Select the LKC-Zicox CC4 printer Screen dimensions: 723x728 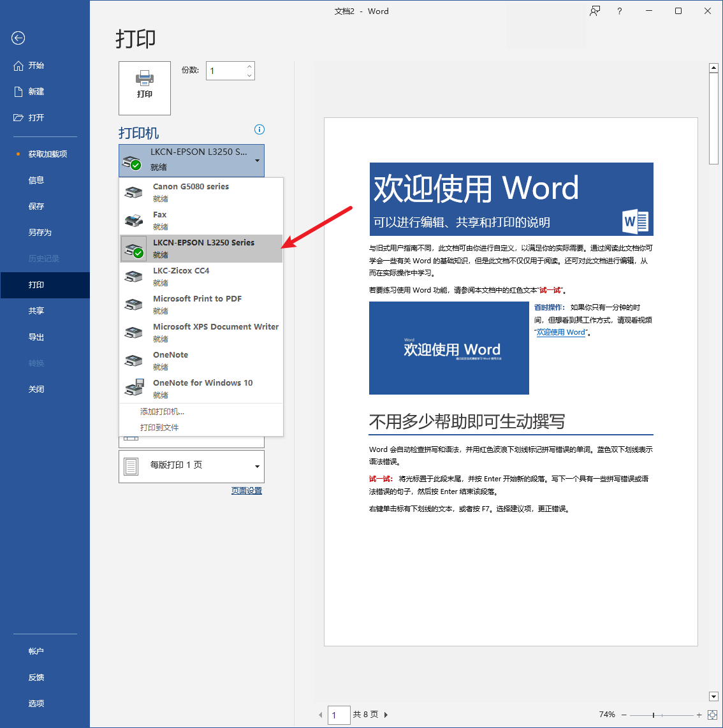click(201, 277)
